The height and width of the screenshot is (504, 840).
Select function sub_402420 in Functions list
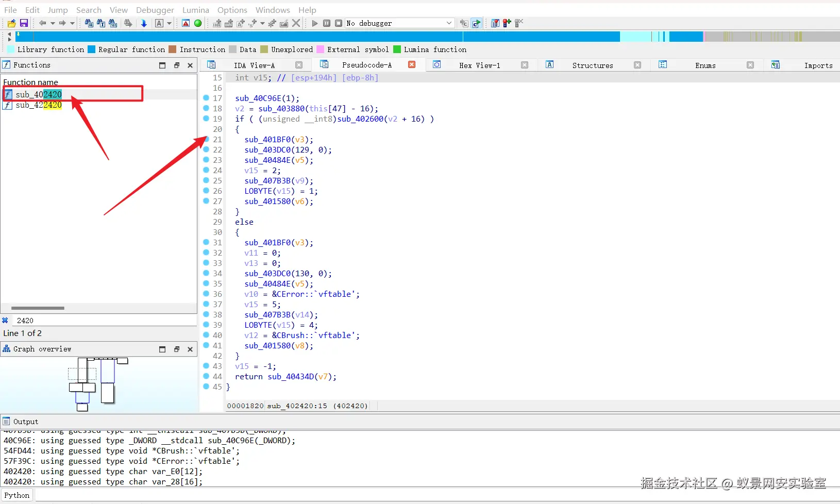[x=39, y=94]
